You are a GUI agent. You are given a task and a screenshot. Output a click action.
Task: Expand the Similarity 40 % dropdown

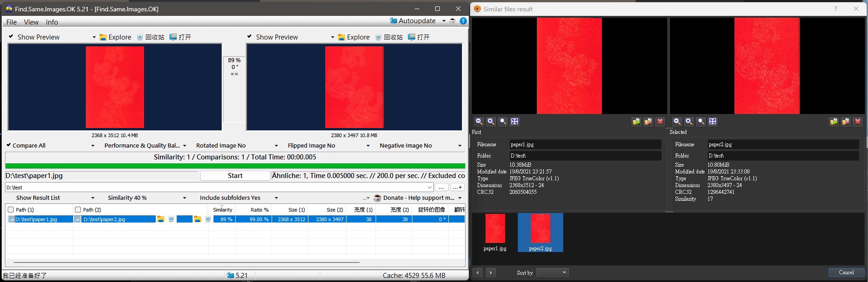click(184, 198)
